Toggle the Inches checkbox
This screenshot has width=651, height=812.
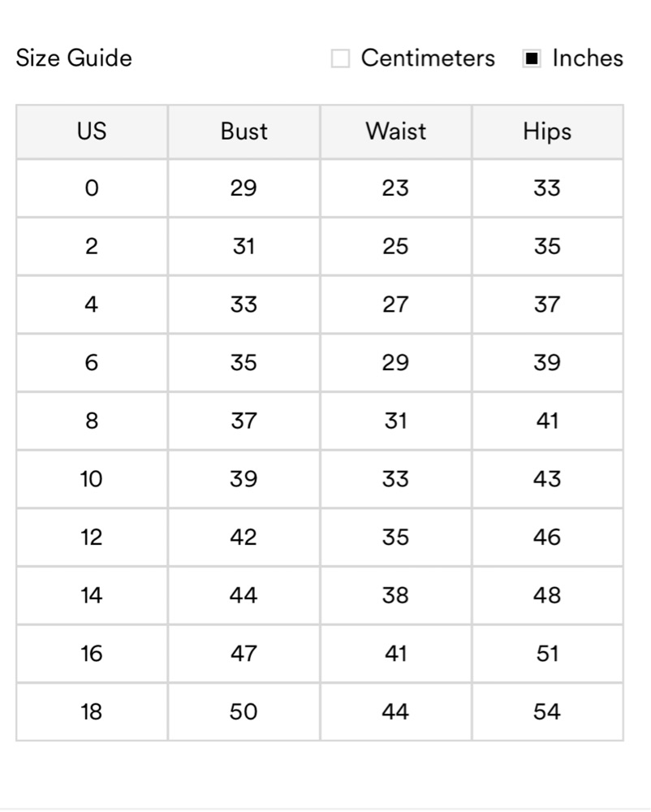(532, 58)
